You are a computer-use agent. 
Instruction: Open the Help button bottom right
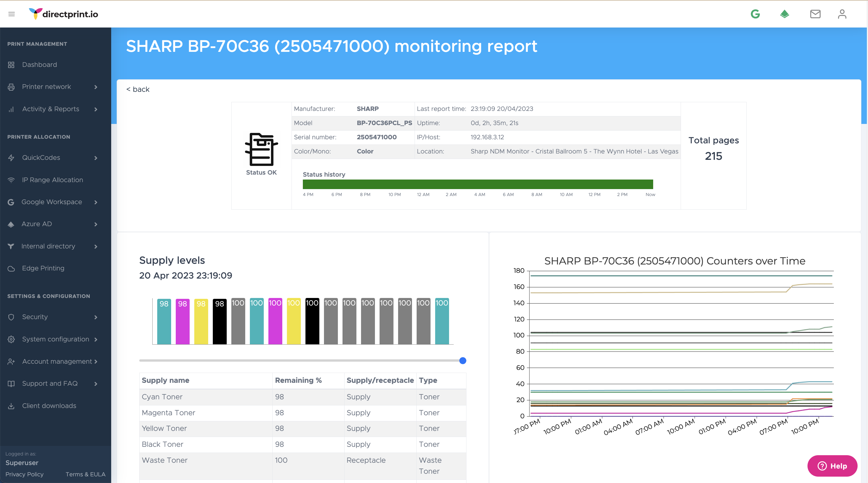pyautogui.click(x=832, y=466)
